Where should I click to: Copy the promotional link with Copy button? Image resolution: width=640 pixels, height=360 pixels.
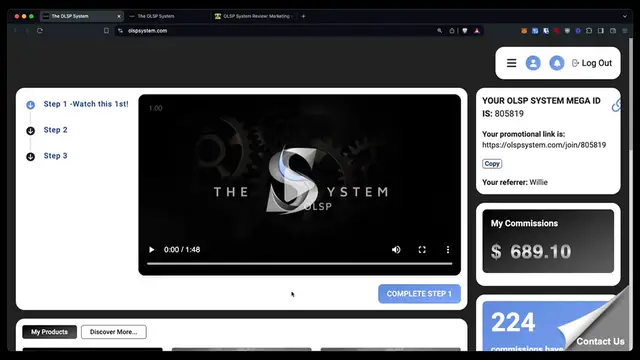492,164
